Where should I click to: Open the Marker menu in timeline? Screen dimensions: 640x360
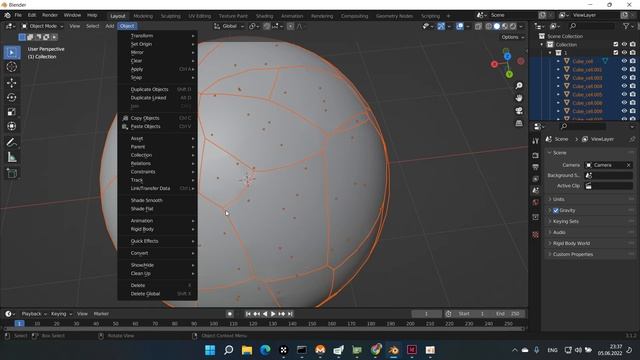(101, 314)
